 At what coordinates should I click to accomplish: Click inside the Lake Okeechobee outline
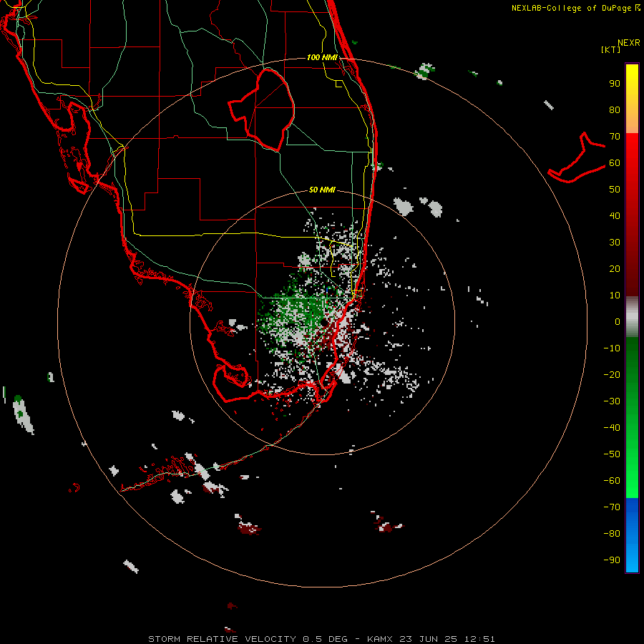268,109
